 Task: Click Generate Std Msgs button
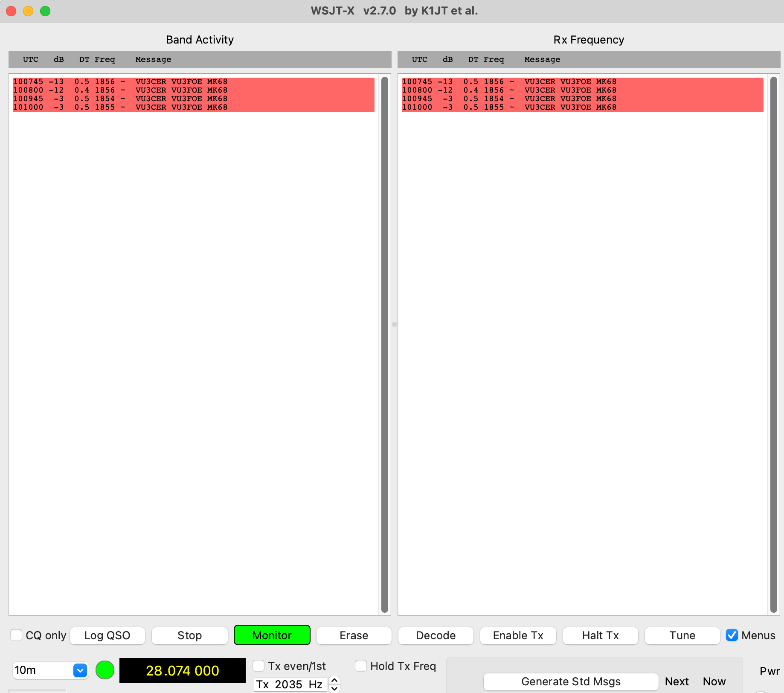click(571, 681)
